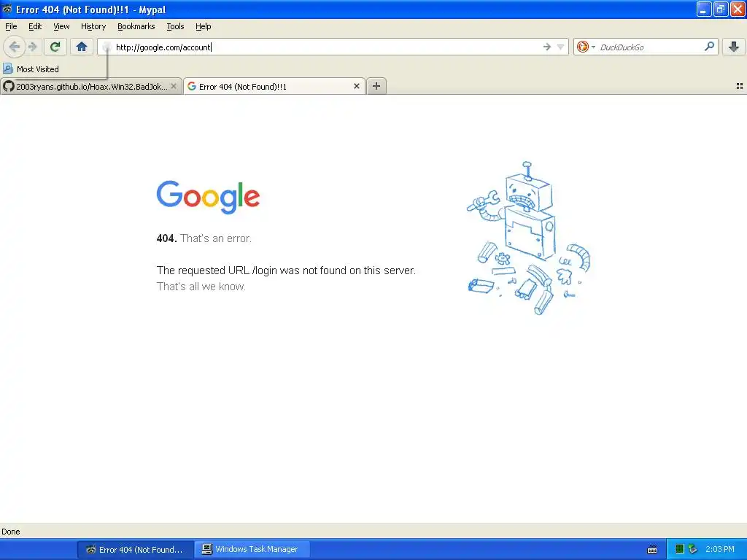This screenshot has height=560, width=747.
Task: Click the magnifier search icon in the search box
Action: pos(709,46)
